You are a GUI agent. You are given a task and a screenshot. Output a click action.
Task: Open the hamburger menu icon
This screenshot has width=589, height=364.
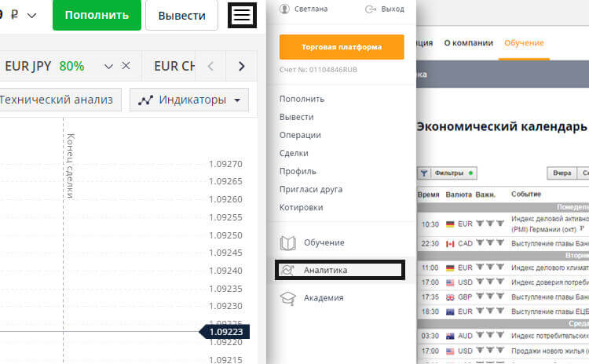[x=242, y=16]
